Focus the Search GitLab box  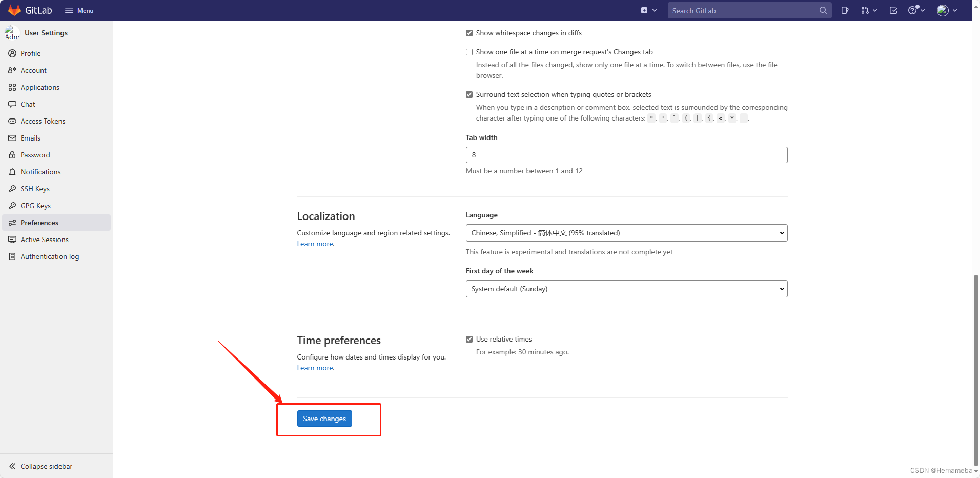[x=743, y=10]
